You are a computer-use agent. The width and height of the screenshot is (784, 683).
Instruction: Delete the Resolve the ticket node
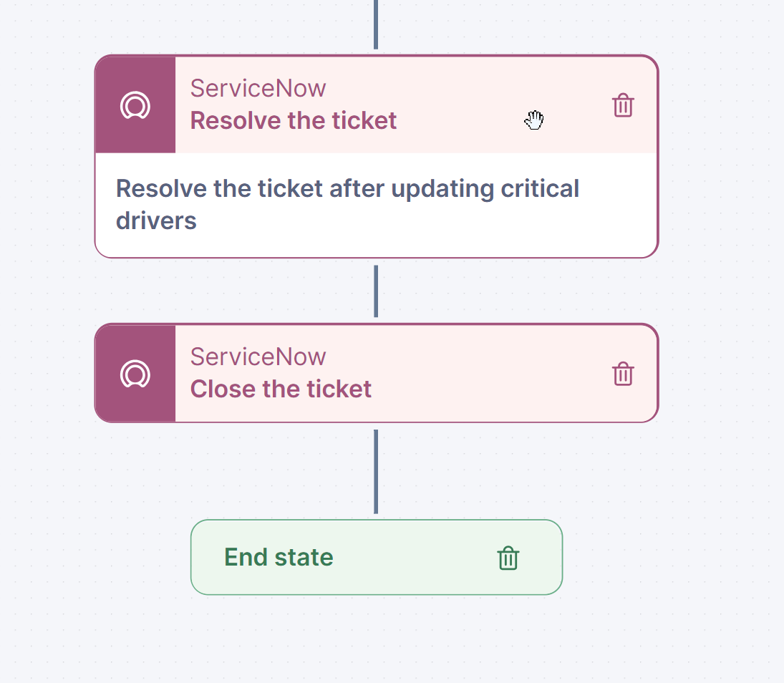point(623,105)
